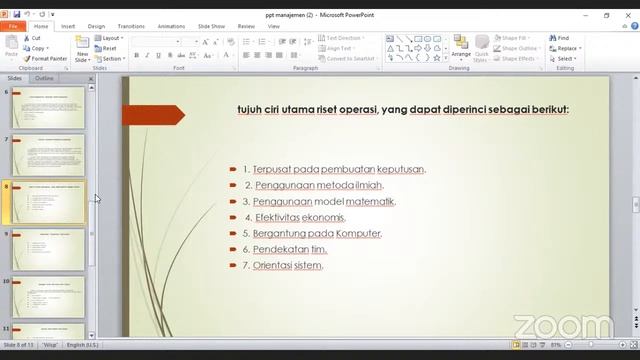Toggle Underline formatting
Image resolution: width=640 pixels, height=360 pixels.
click(x=158, y=55)
